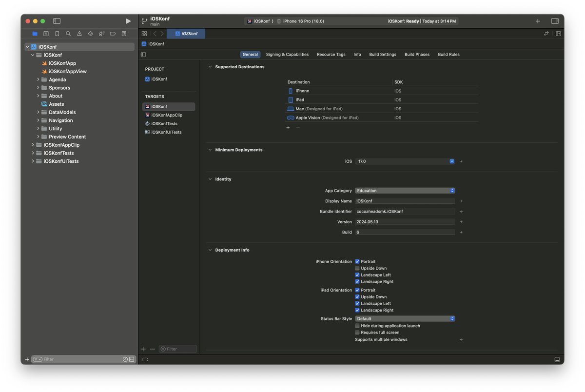Viewport: 585px width, 392px height.
Task: Click the navigator Filter field
Action: pos(83,359)
